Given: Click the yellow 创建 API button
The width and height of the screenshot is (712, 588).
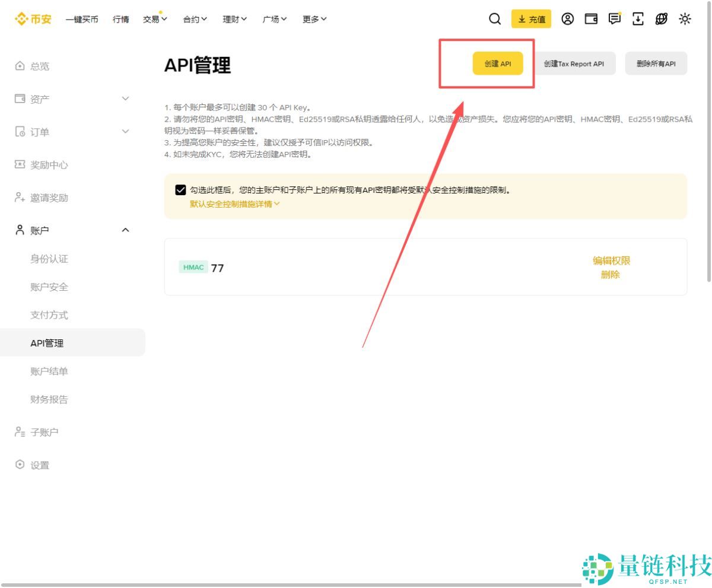Looking at the screenshot, I should coord(497,63).
